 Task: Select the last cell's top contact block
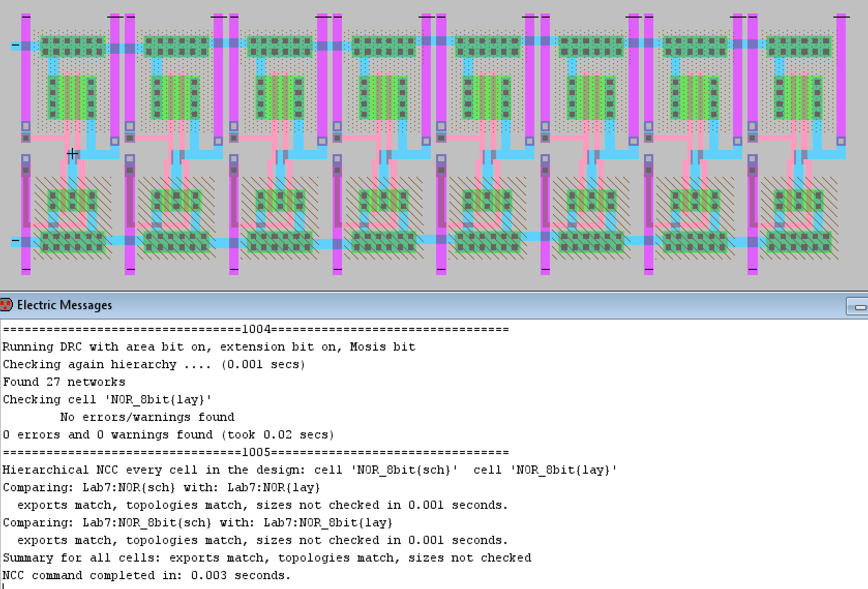point(799,46)
